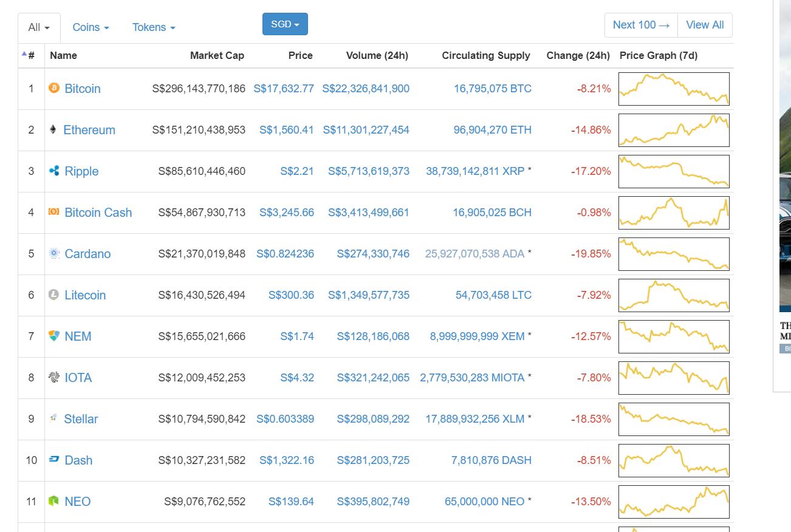The width and height of the screenshot is (791, 532).
Task: Open the Bitcoin Cash name link
Action: click(x=98, y=213)
